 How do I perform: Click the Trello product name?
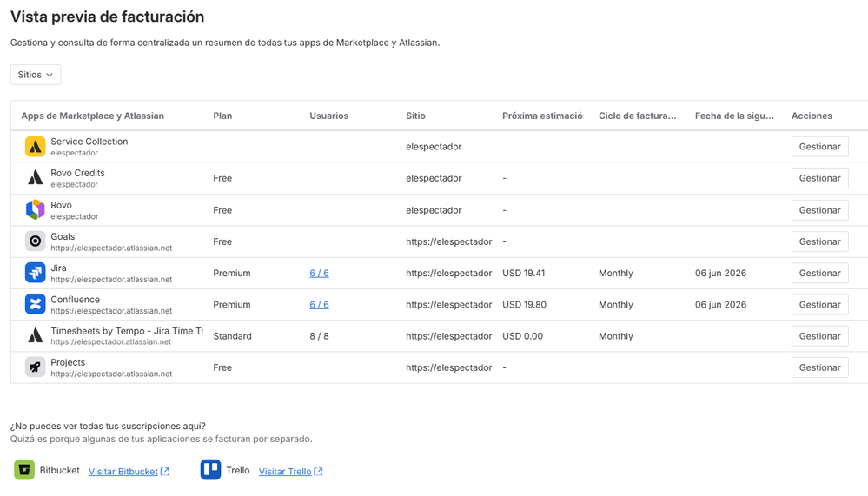(238, 471)
